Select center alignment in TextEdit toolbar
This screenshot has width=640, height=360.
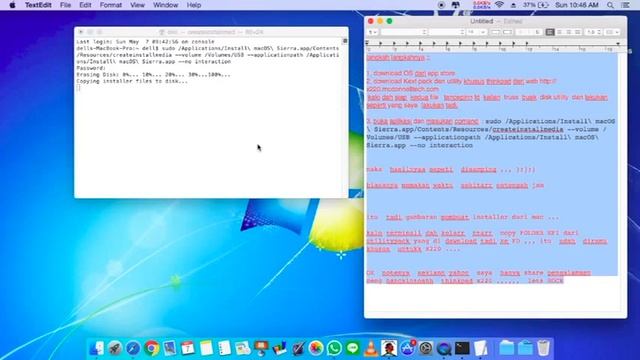559,32
